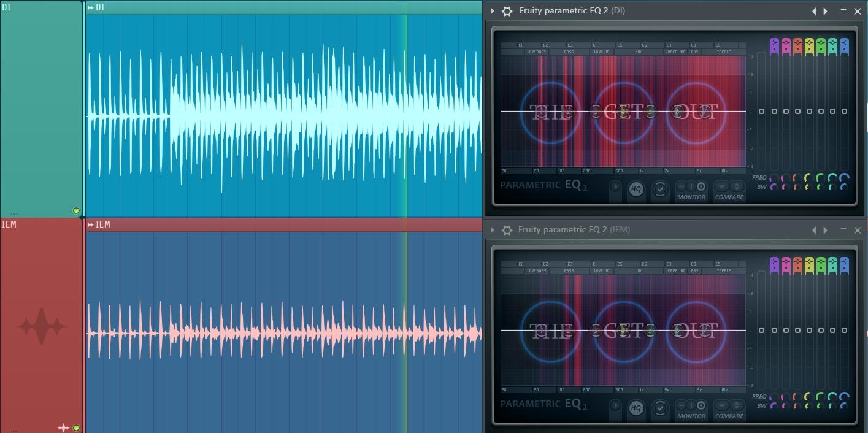This screenshot has width=868, height=433.
Task: Toggle DI track mute green light
Action: coord(76,210)
